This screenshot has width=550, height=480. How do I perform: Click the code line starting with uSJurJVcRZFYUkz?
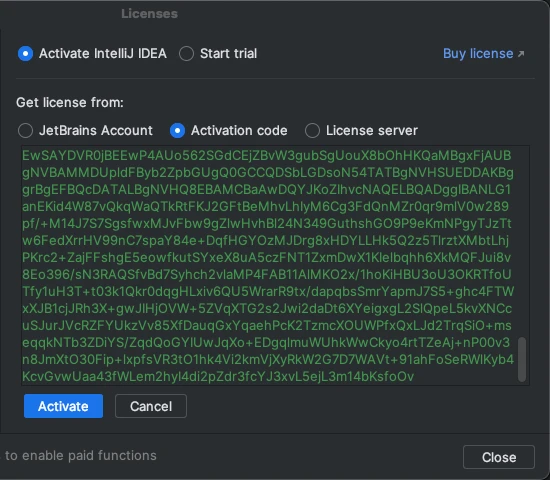(267, 326)
